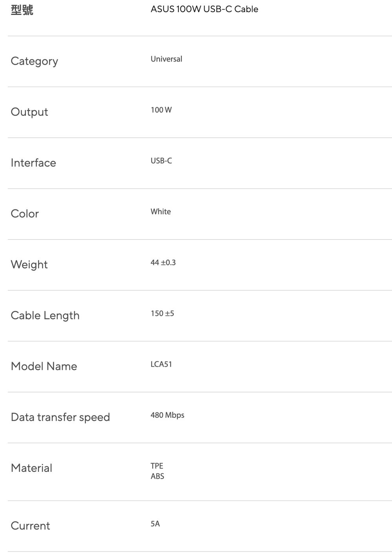Select the Category row label
Image resolution: width=392 pixels, height=555 pixels.
tap(34, 61)
